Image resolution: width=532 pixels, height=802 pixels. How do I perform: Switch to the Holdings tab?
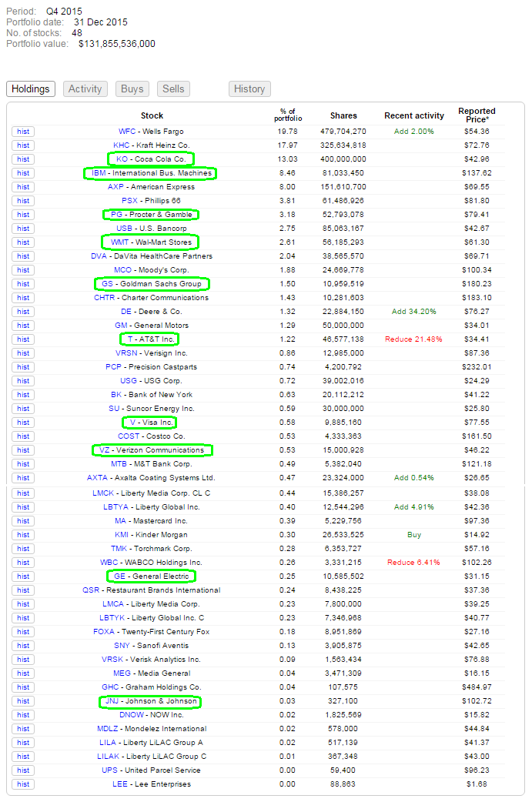pos(31,89)
